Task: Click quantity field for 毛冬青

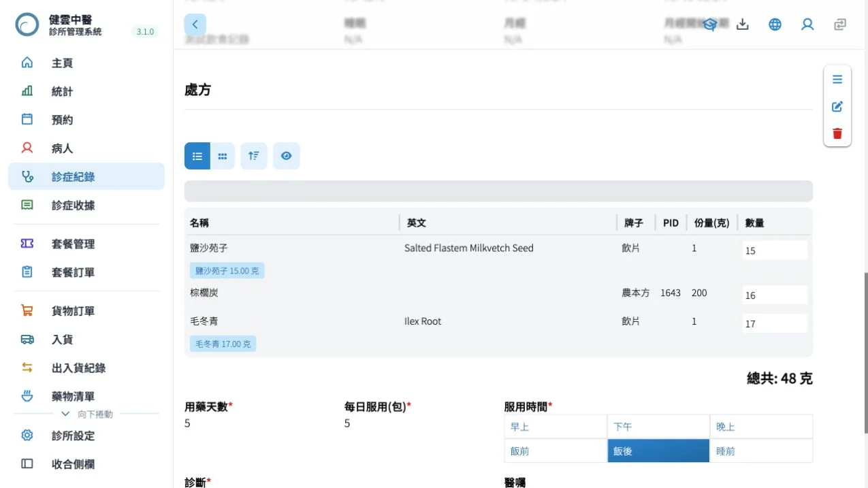Action: point(775,323)
